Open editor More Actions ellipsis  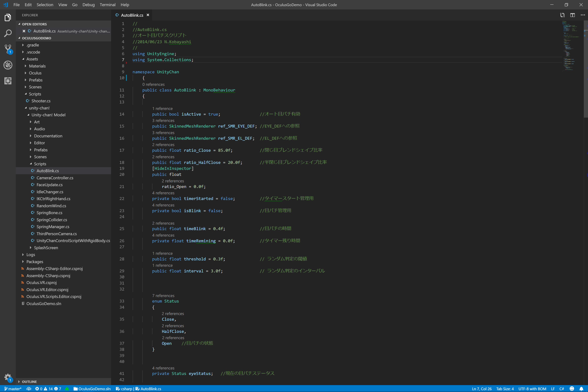(x=583, y=15)
